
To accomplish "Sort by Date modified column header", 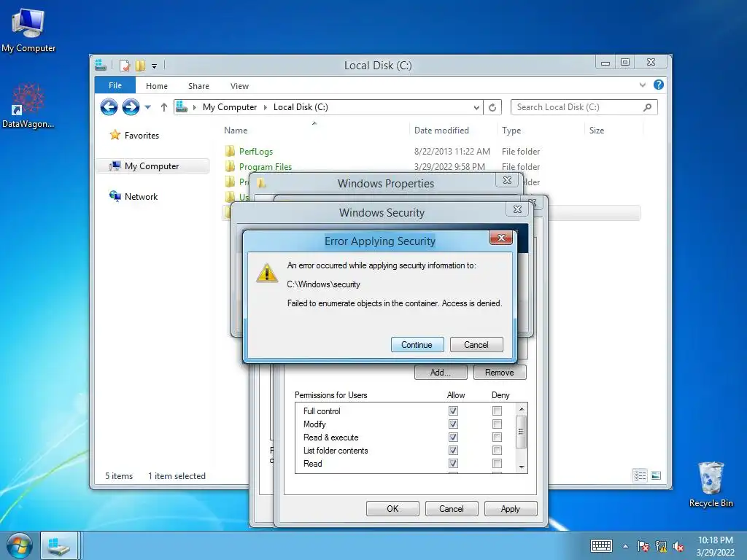I will point(441,131).
